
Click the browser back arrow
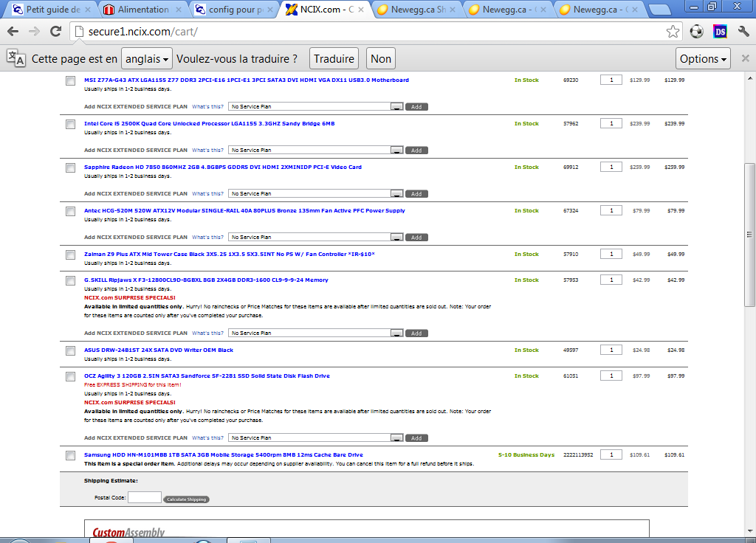pos(13,32)
